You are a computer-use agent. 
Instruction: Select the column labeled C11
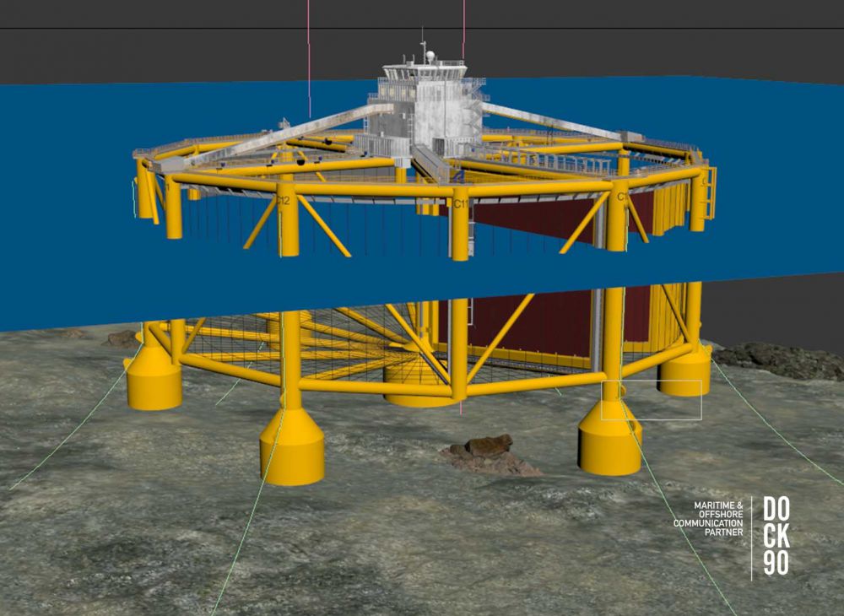[x=460, y=223]
